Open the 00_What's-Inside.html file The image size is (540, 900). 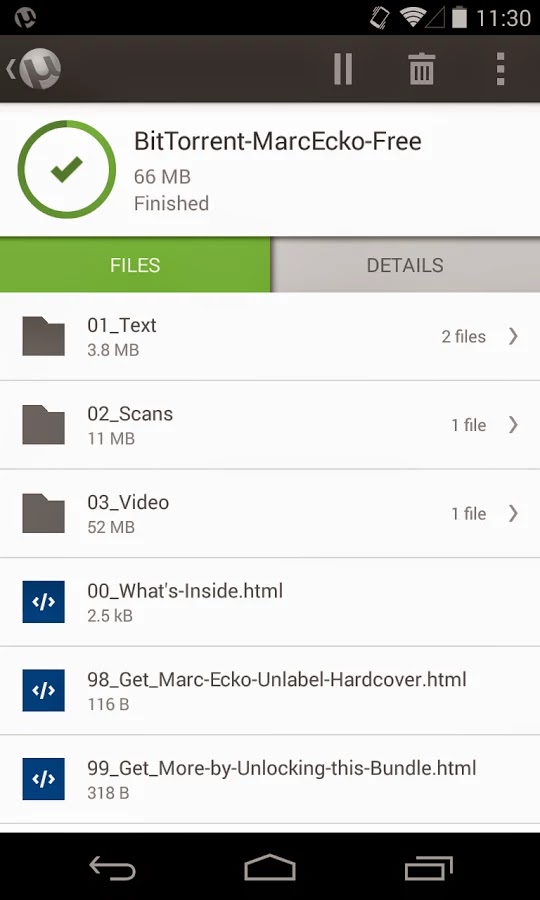coord(270,602)
